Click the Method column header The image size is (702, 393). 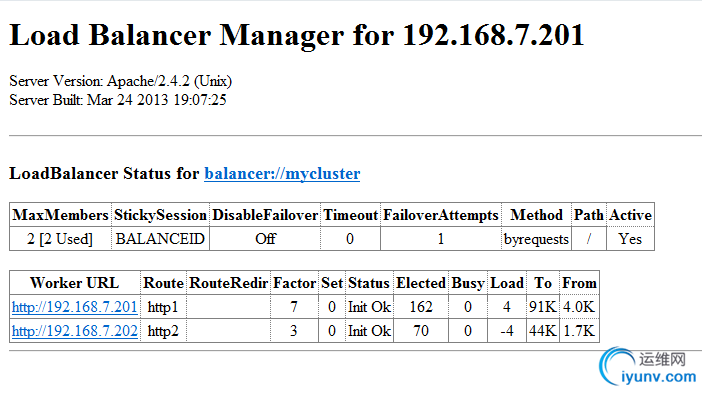coord(536,215)
